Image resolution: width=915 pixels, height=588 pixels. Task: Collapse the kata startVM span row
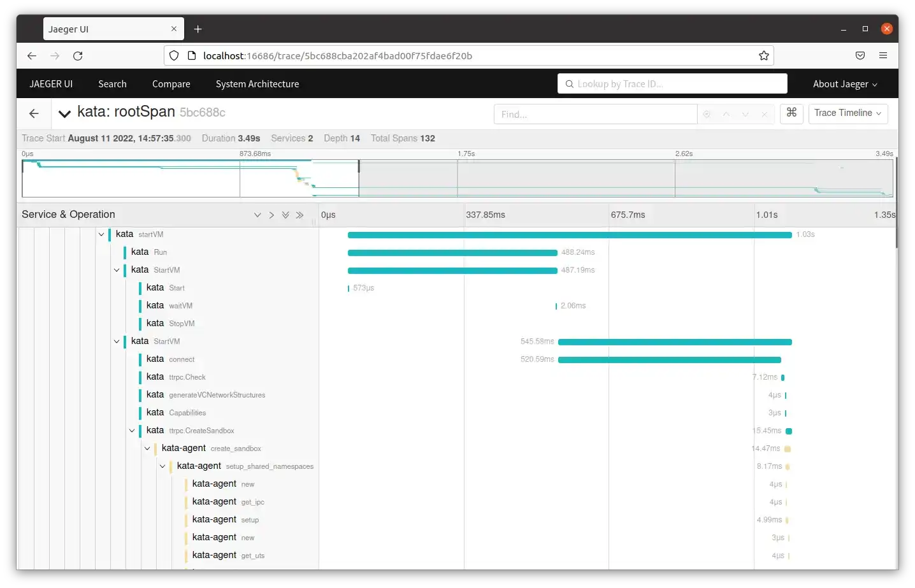101,234
